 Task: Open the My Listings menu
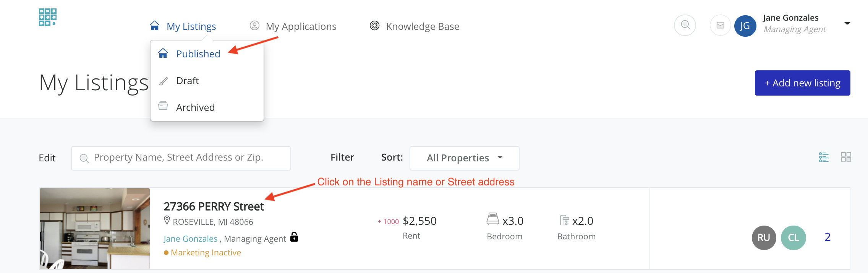tap(191, 26)
